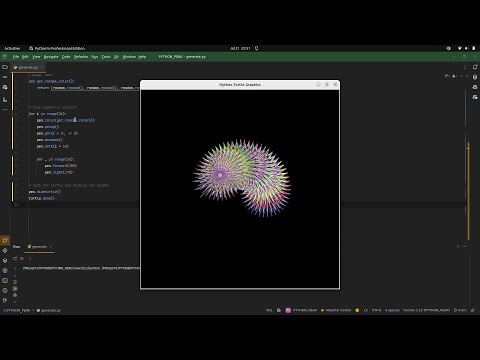Screen dimensions: 480x360
Task: Open the Navigate menu
Action: tap(51, 57)
